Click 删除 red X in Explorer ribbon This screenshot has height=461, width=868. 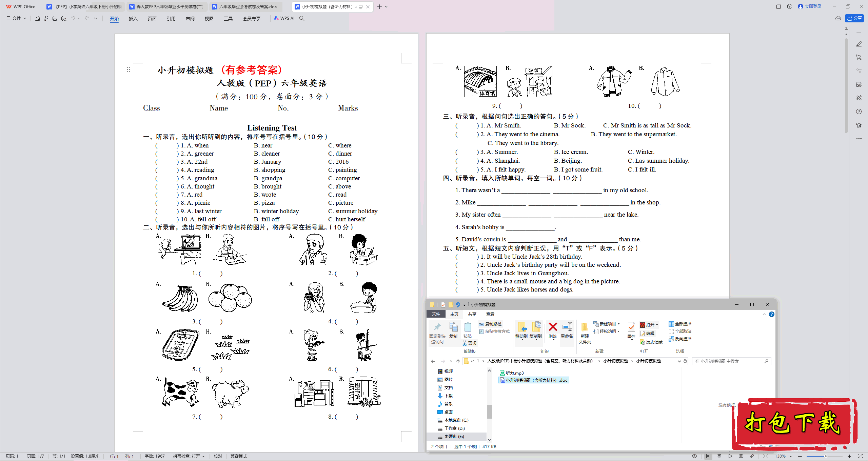point(553,330)
